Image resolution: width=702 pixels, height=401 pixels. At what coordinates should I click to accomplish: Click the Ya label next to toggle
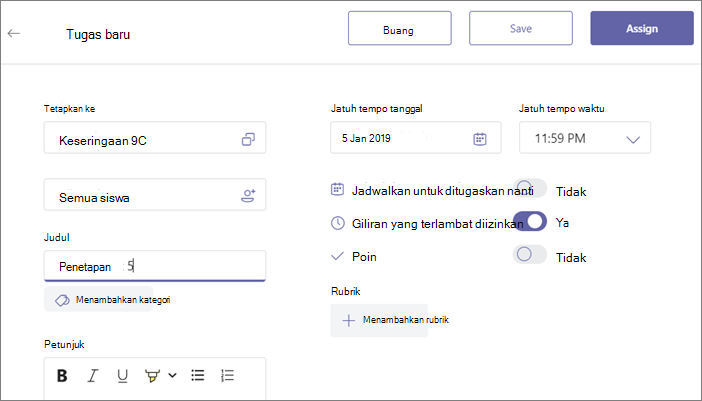[562, 222]
